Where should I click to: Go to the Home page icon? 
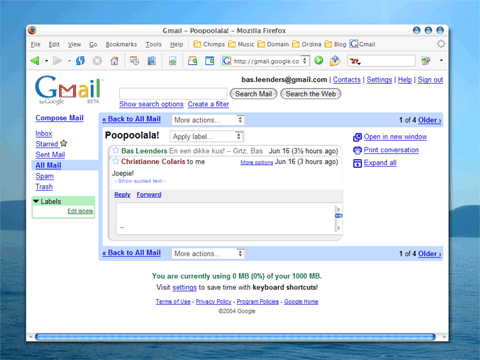(x=114, y=61)
